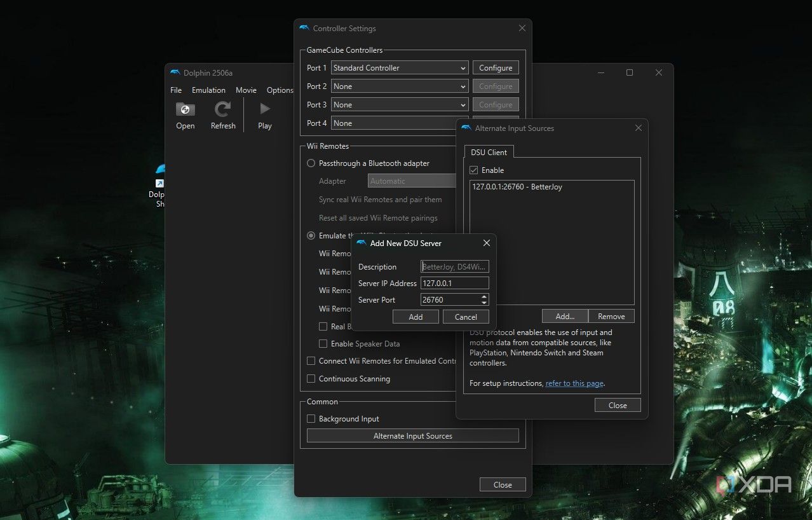Image resolution: width=812 pixels, height=520 pixels.
Task: Toggle the Background Input checkbox
Action: pyautogui.click(x=311, y=419)
